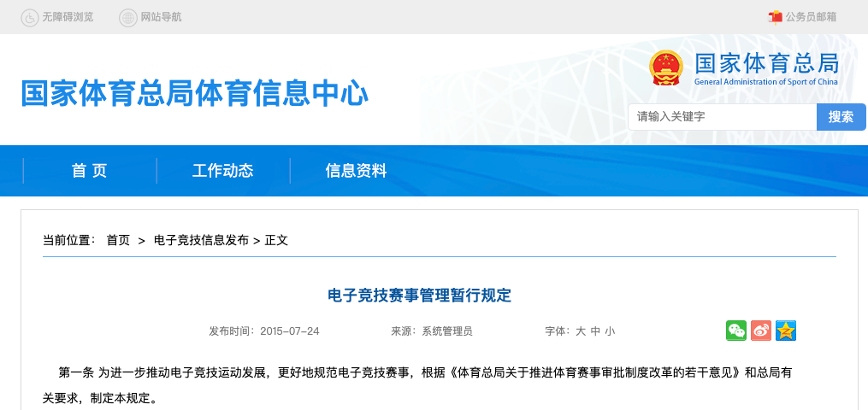Click the red mailbox icon

click(775, 17)
